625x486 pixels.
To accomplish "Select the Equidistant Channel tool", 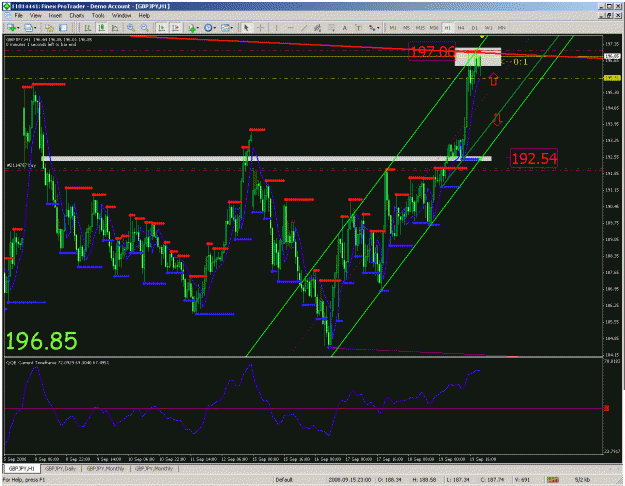I will click(x=317, y=28).
